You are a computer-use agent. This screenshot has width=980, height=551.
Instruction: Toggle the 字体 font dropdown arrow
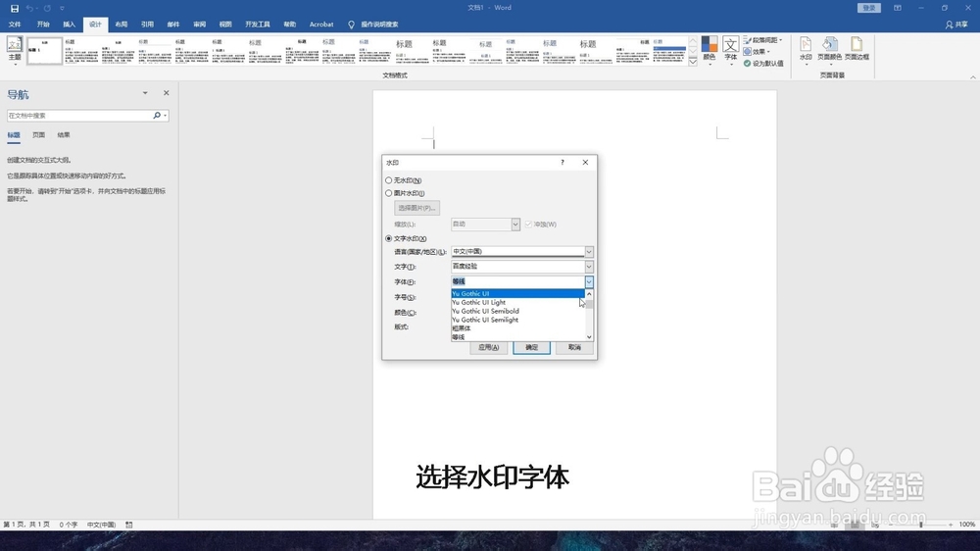pyautogui.click(x=589, y=282)
